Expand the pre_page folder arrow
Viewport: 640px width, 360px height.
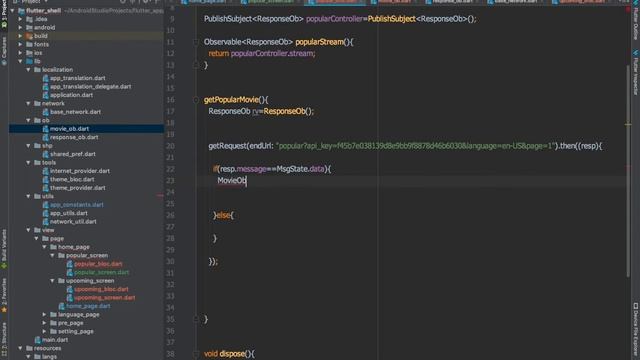44,323
